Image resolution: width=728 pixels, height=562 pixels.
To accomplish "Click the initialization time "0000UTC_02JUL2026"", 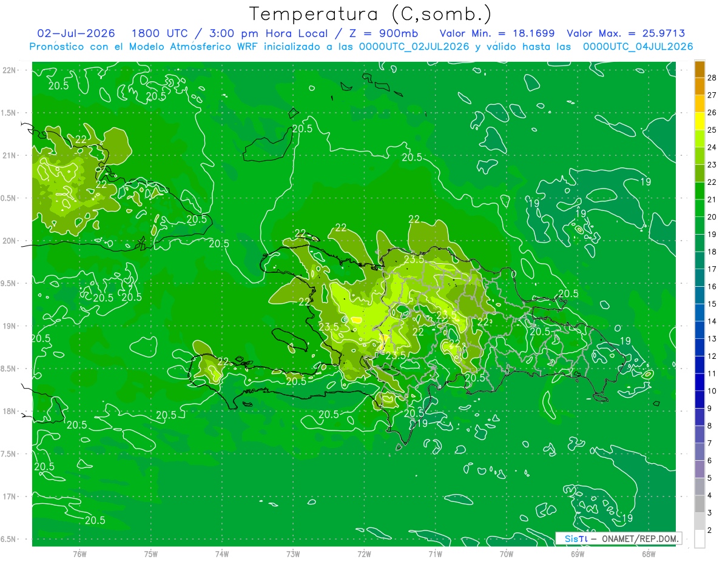I will pyautogui.click(x=413, y=47).
